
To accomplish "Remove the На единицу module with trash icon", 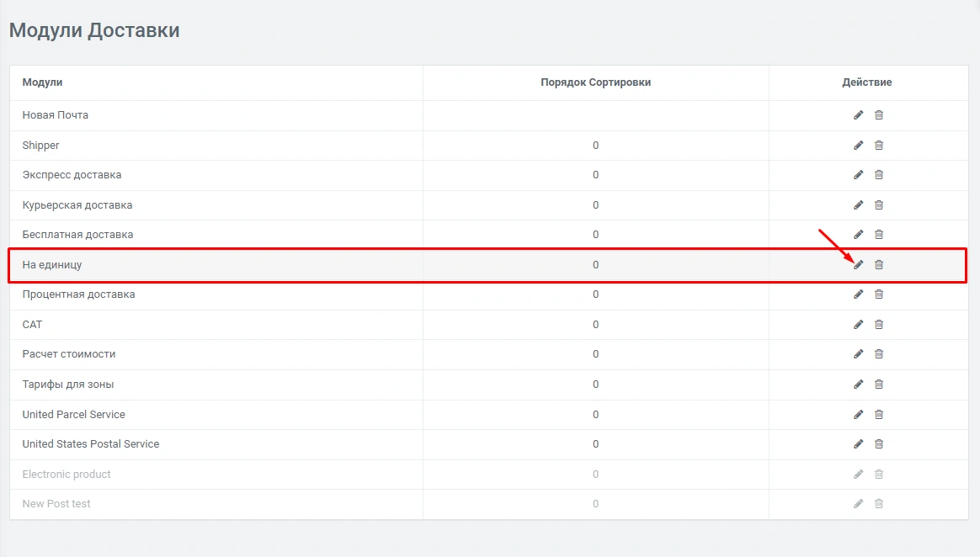I will click(x=878, y=265).
